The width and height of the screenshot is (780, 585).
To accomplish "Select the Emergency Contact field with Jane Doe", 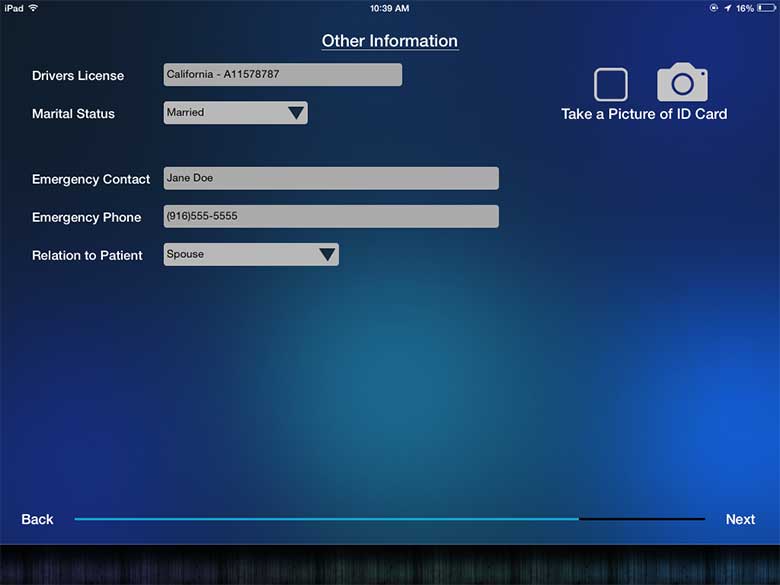I will click(x=331, y=178).
